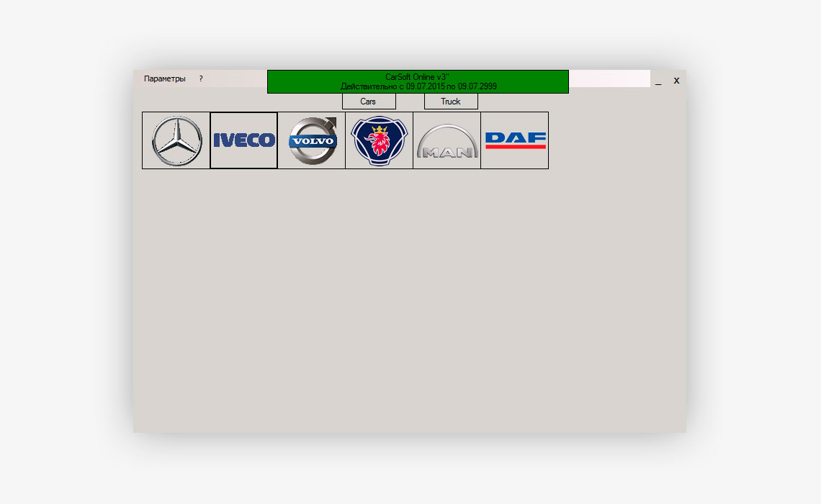Open the ? help menu
This screenshot has width=821, height=504.
(201, 78)
